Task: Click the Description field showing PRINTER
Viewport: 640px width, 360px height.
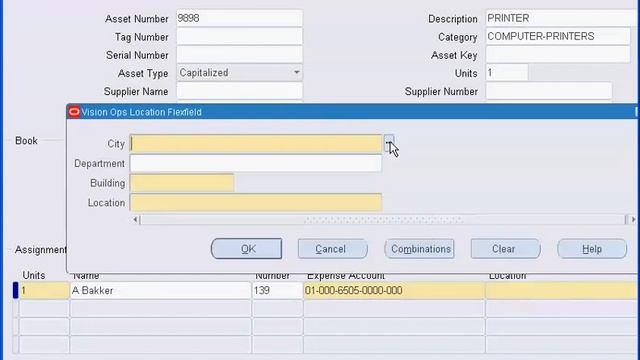Action: coord(562,18)
